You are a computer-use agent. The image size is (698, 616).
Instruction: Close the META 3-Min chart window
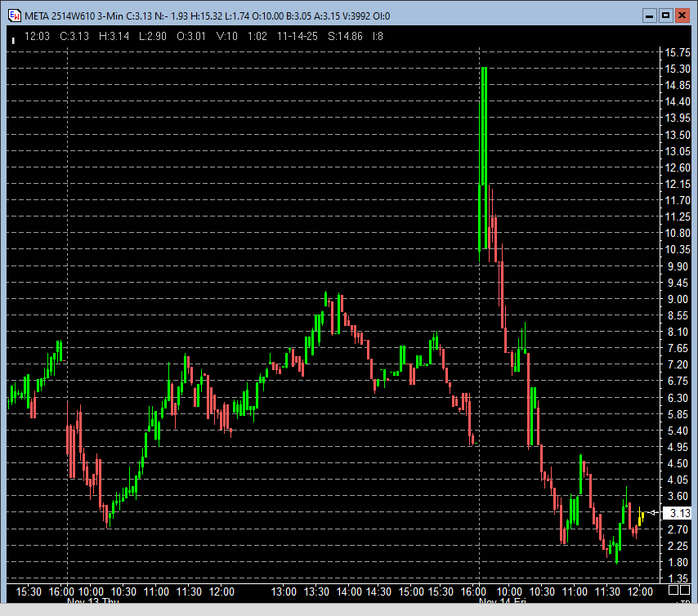[682, 16]
